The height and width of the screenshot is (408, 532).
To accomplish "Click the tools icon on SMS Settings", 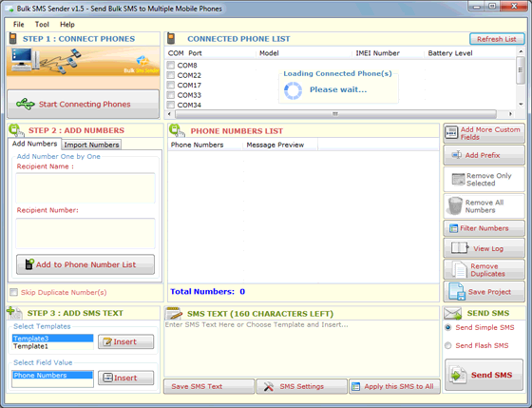I will pyautogui.click(x=269, y=386).
